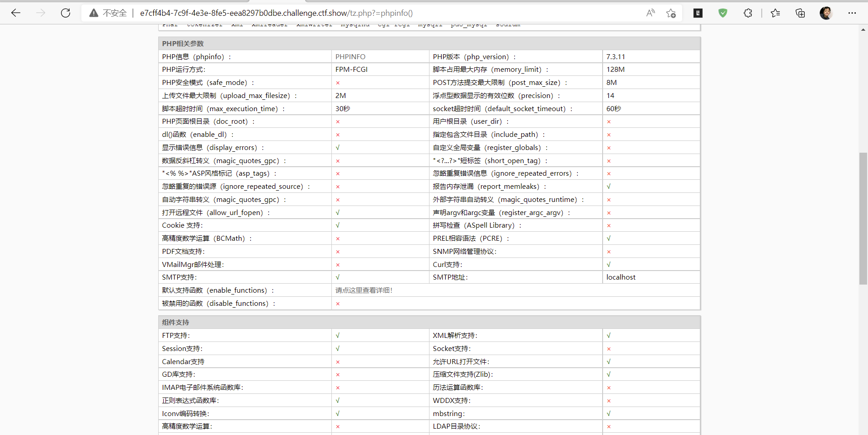The image size is (868, 435).
Task: Select the default_socket_timeout value 60秒
Action: tap(613, 109)
